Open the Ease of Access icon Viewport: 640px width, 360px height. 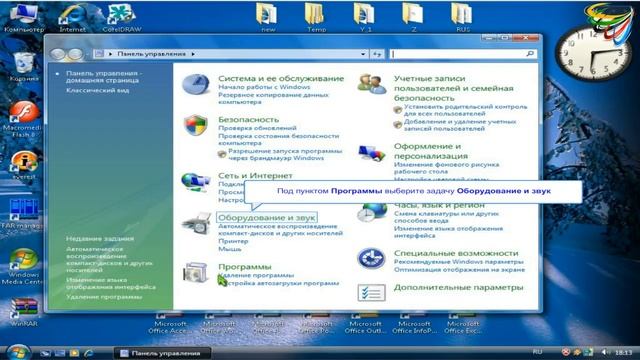click(371, 258)
